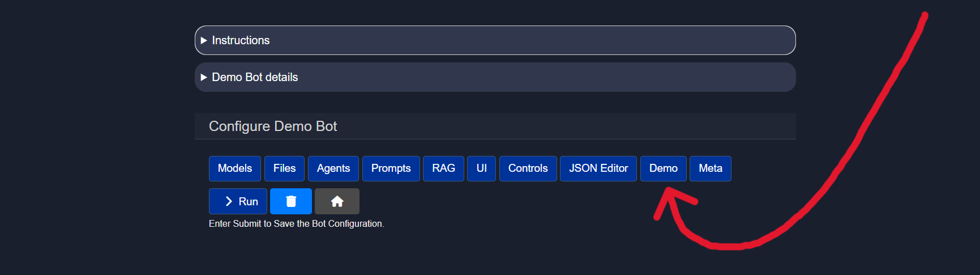This screenshot has height=275, width=980.
Task: Open the Models tab
Action: pos(234,168)
